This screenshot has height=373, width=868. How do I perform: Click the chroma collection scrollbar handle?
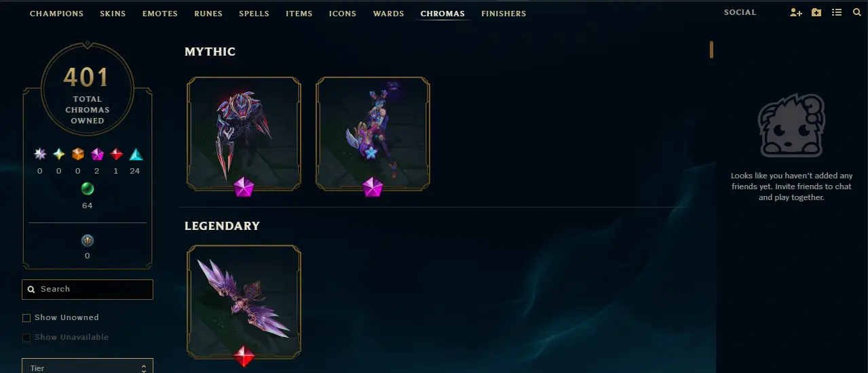click(x=711, y=50)
